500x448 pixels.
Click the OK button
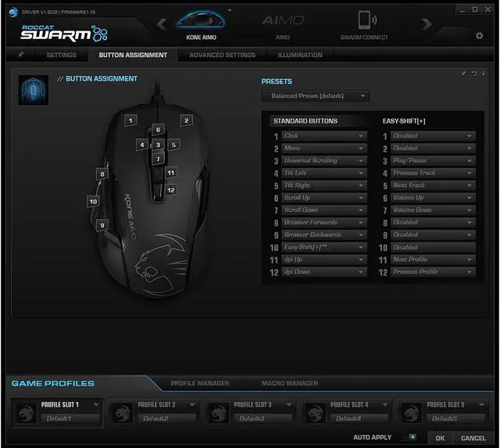point(440,438)
